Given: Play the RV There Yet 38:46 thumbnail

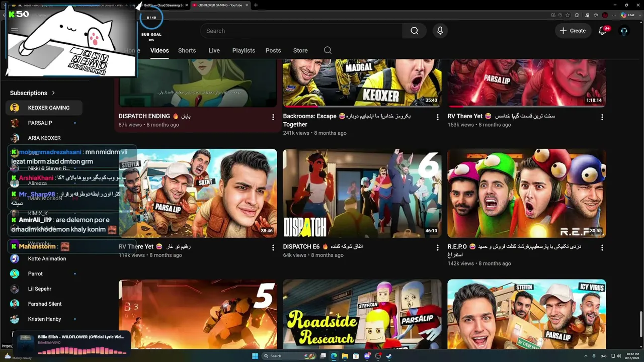Looking at the screenshot, I should tap(198, 194).
